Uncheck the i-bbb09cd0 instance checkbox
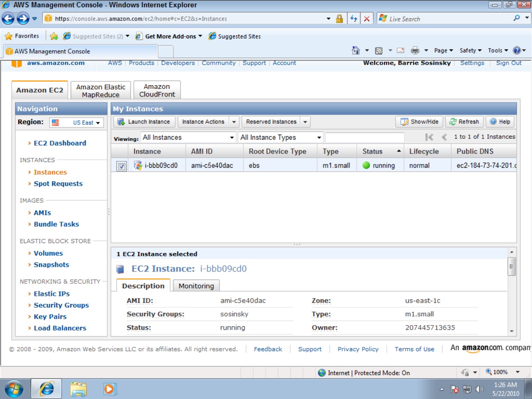The width and height of the screenshot is (532, 399). [x=121, y=166]
